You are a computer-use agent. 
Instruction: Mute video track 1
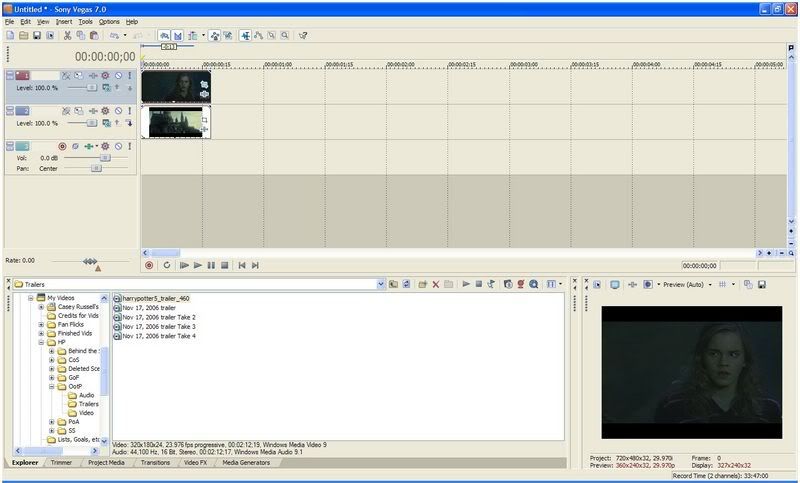118,75
